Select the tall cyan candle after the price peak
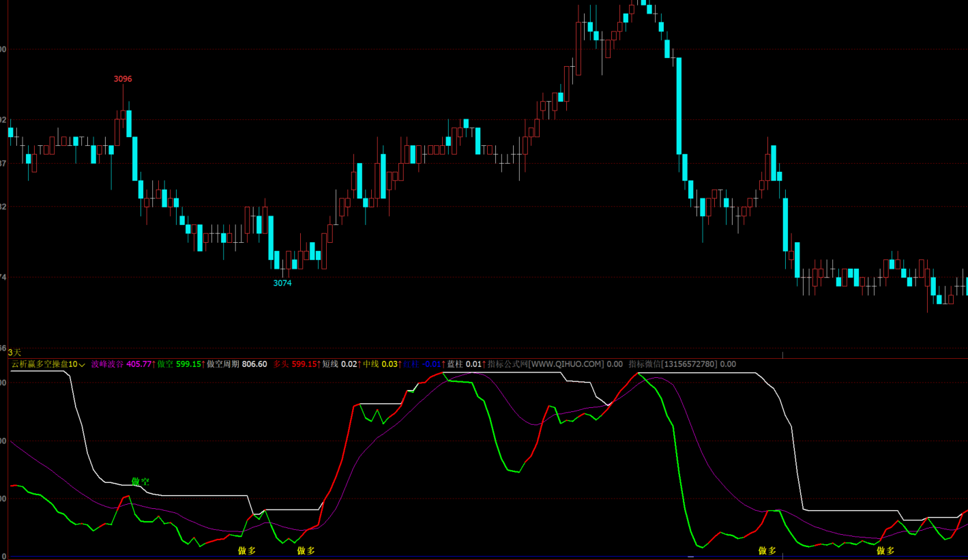 point(679,106)
